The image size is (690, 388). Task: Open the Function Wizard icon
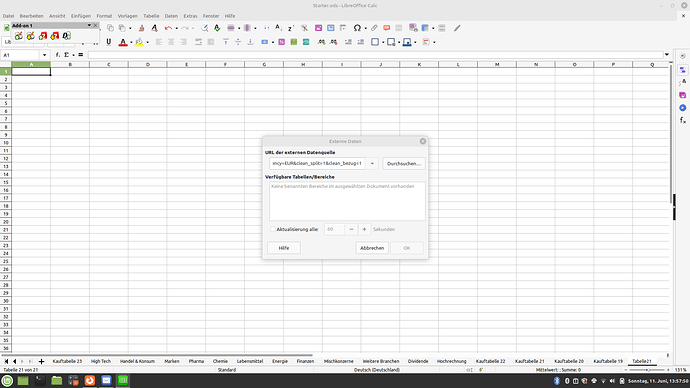pyautogui.click(x=58, y=55)
